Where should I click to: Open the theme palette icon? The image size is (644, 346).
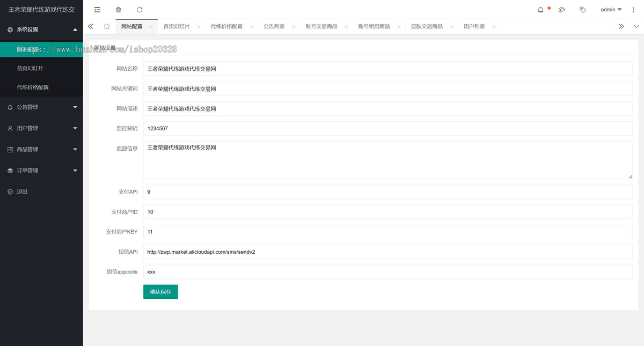pos(562,10)
